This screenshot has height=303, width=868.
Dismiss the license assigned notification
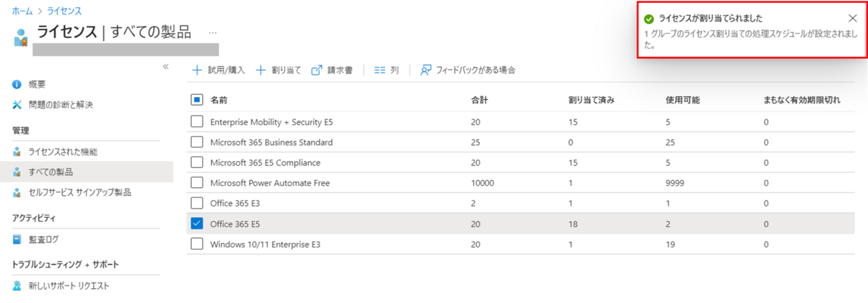click(852, 18)
